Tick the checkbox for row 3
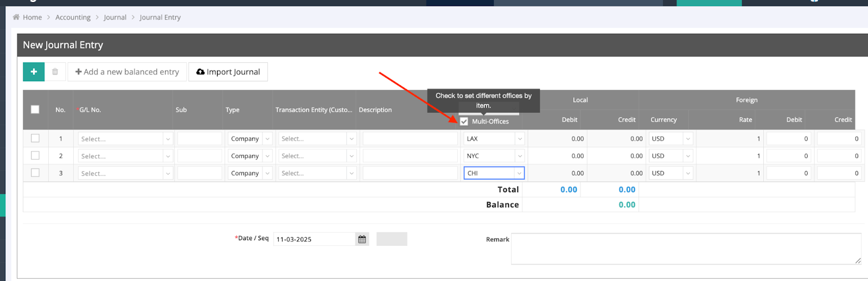 click(35, 173)
